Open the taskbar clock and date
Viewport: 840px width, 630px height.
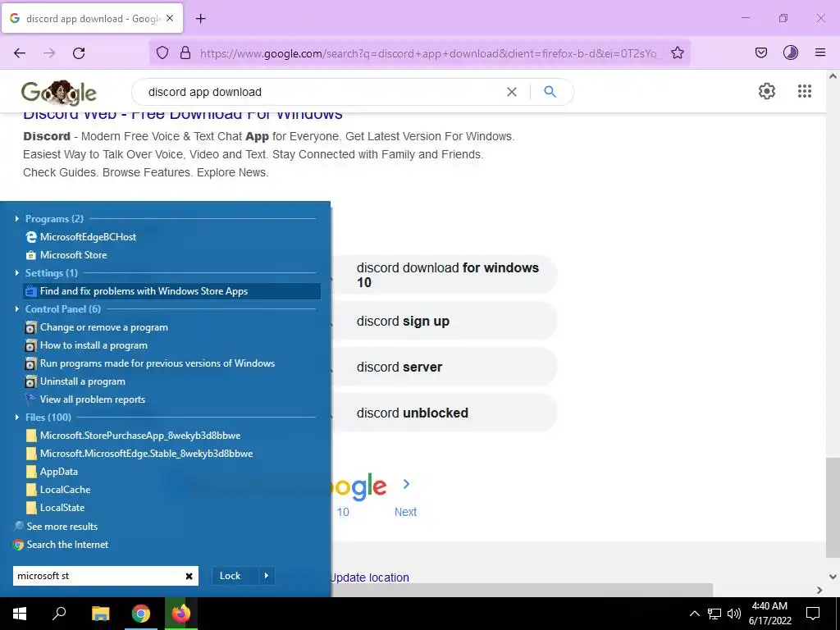pyautogui.click(x=769, y=614)
